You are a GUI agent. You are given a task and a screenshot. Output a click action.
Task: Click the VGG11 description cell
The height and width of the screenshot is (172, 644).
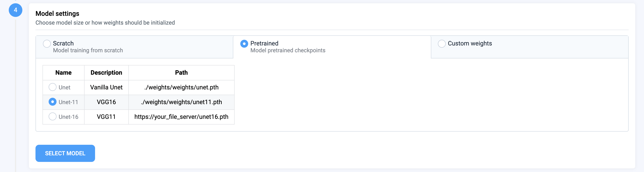tap(106, 117)
